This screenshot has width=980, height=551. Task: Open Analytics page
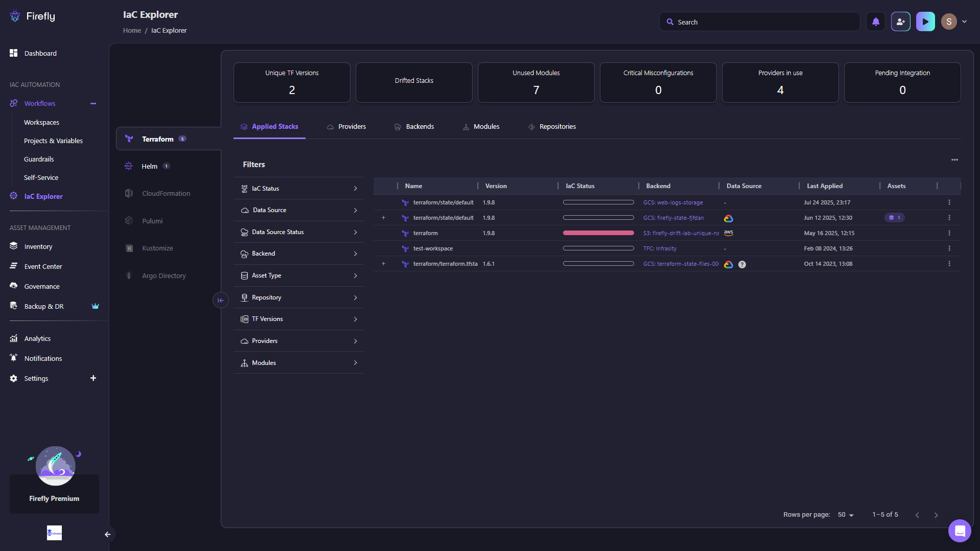coord(37,338)
